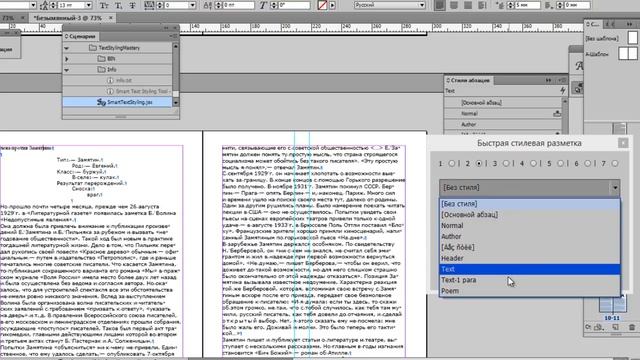Select the Info folder row
This screenshot has width=640, height=360.
tap(117, 70)
